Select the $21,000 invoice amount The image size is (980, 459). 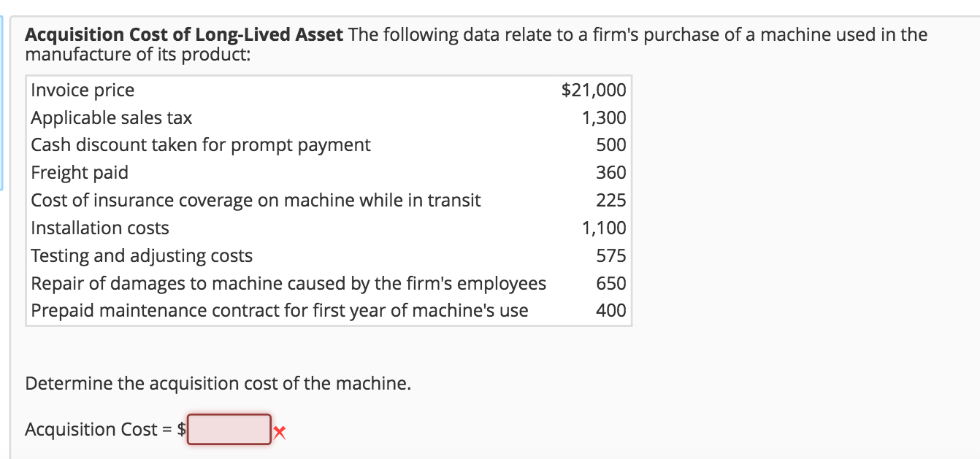[x=593, y=90]
